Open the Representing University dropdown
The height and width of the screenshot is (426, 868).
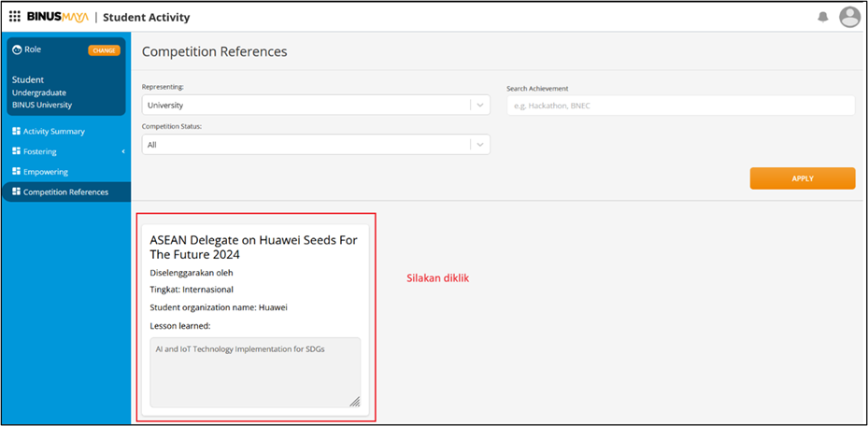point(316,106)
